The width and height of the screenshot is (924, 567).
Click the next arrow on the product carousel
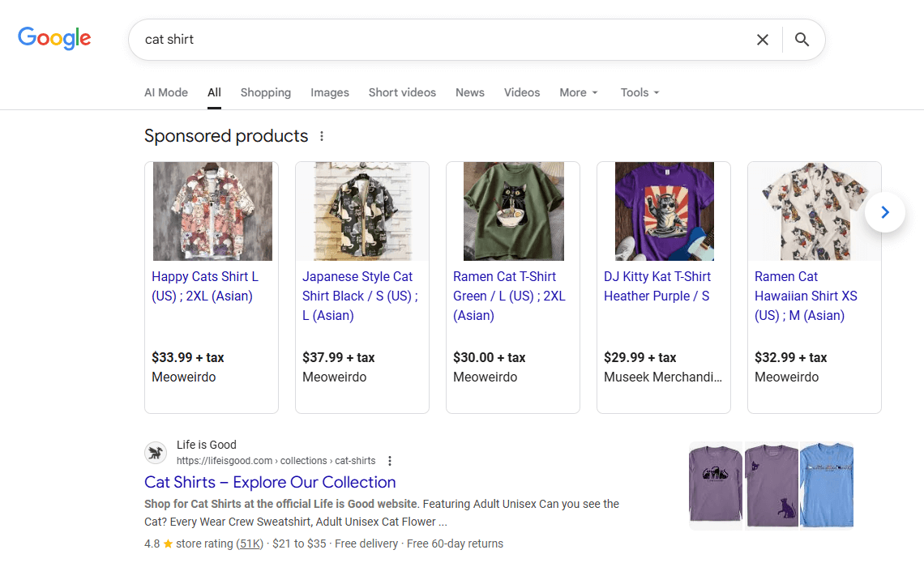click(884, 211)
